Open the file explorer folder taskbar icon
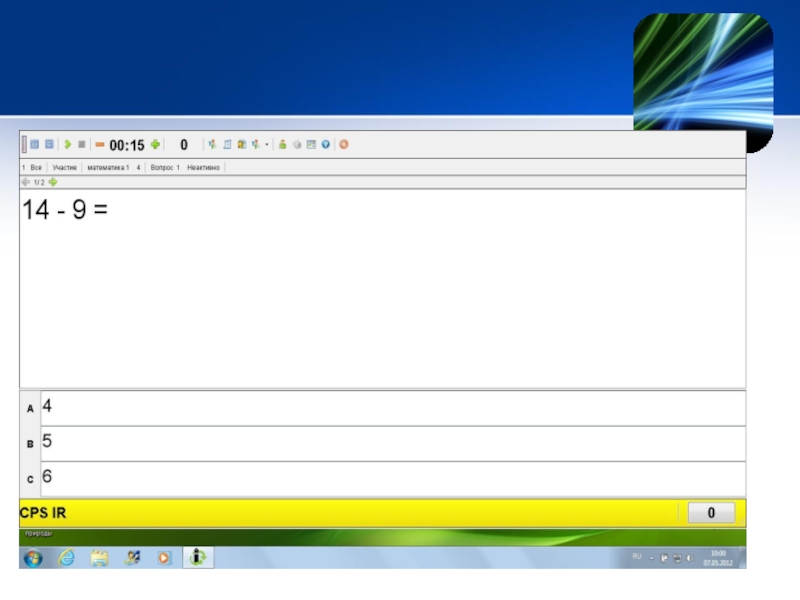This screenshot has height=600, width=800. pyautogui.click(x=99, y=558)
